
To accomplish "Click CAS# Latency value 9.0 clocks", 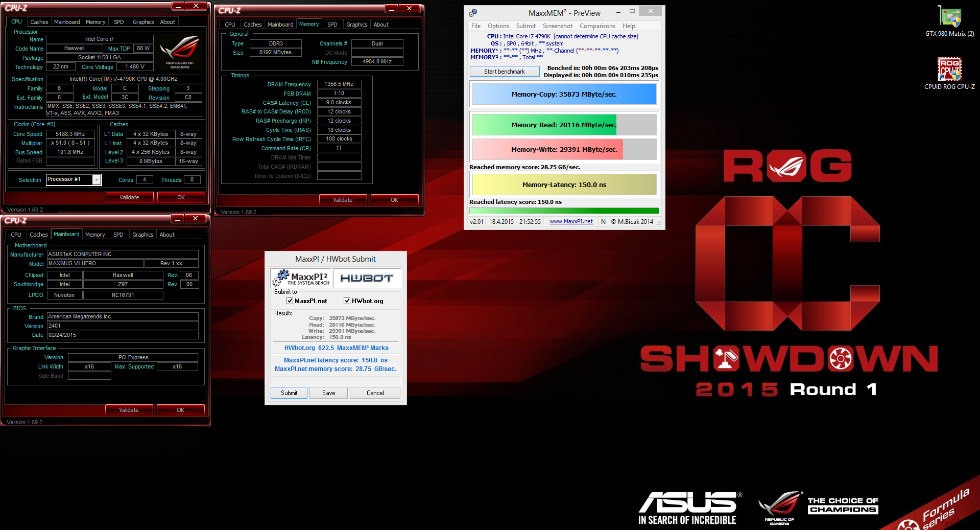I will [x=339, y=103].
